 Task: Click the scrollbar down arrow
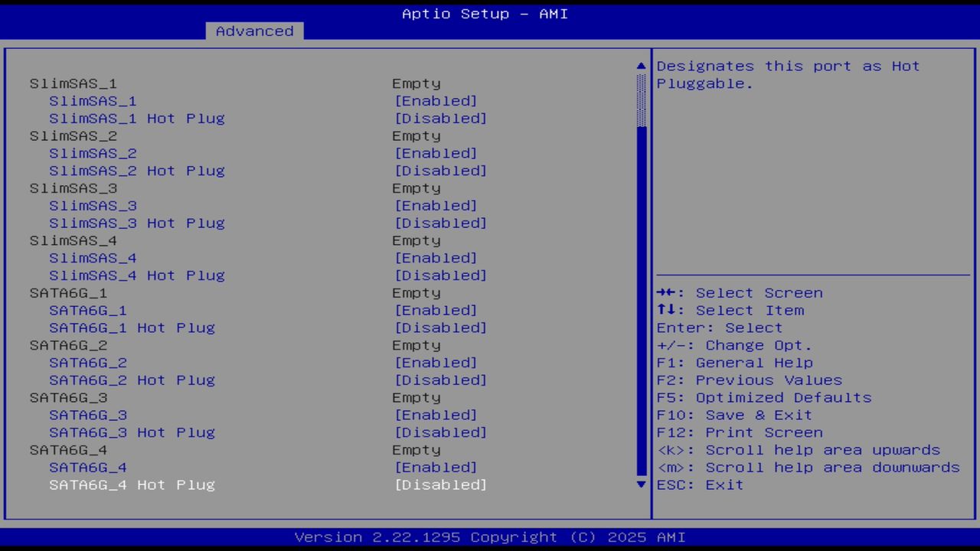(640, 484)
